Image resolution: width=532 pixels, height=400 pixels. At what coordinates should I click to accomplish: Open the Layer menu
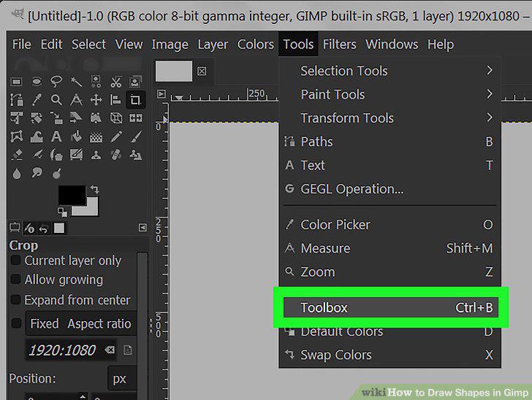coord(213,45)
